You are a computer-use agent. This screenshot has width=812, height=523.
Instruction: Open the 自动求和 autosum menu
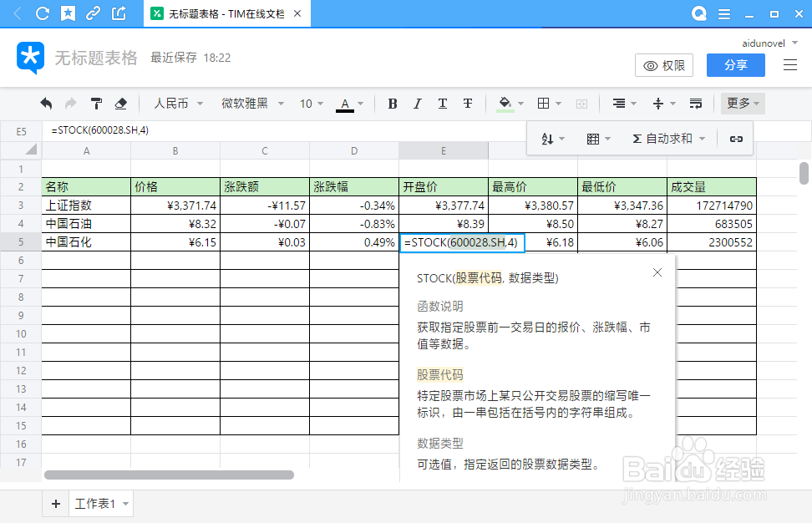668,139
